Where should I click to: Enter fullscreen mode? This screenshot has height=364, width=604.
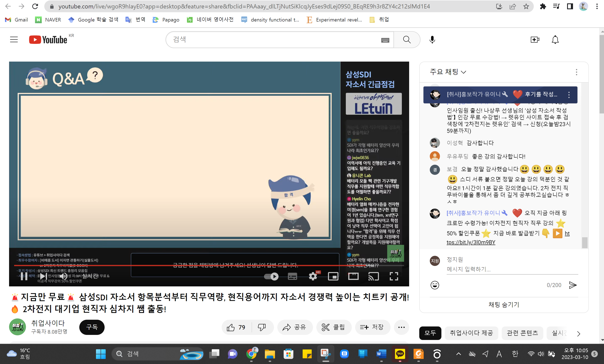(394, 276)
